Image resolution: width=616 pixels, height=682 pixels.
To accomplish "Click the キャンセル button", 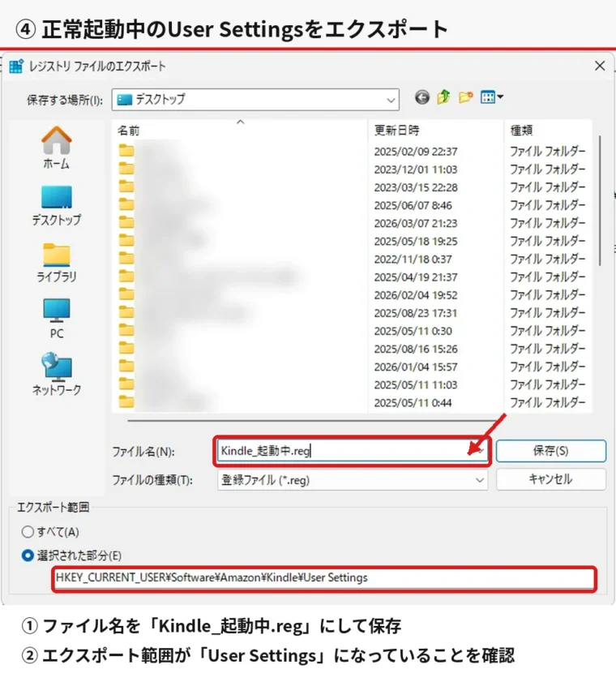I will 551,479.
